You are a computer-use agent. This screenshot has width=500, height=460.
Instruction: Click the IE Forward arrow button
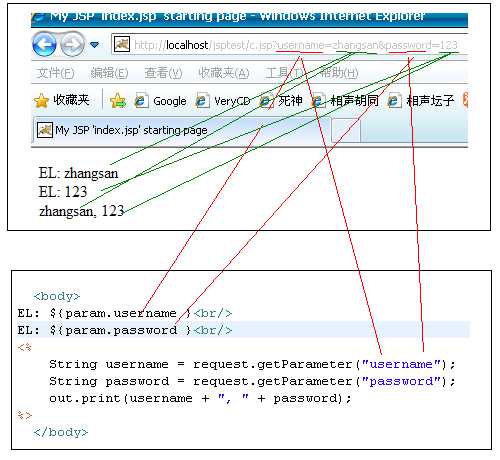coord(72,44)
